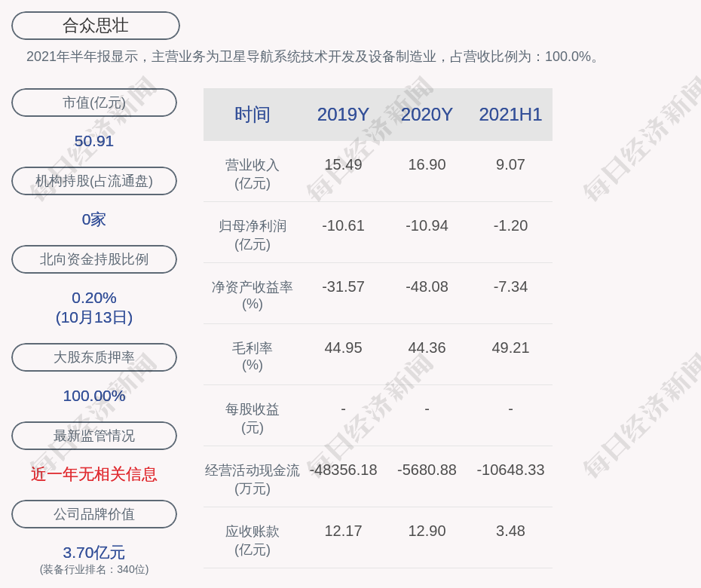Click the 每股收益 dash under 2020Y
Viewport: 701px width, 588px height.
point(427,409)
